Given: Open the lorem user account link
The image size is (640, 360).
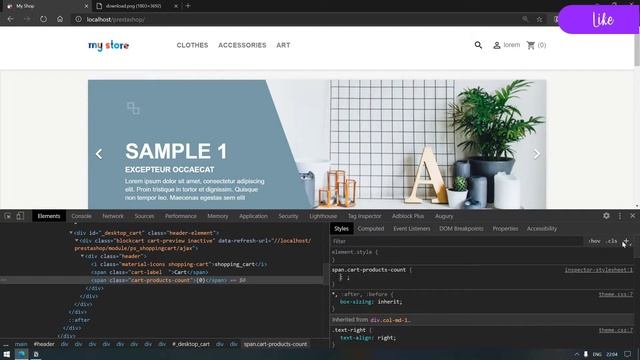Looking at the screenshot, I should click(x=507, y=45).
